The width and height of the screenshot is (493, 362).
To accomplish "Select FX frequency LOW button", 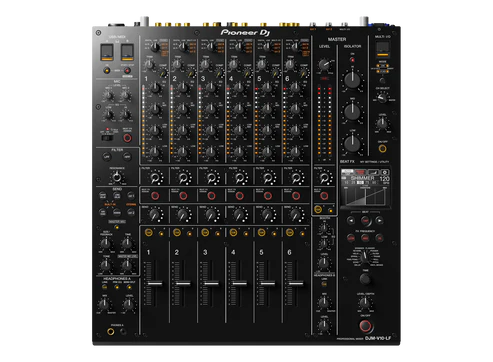I will point(351,238).
